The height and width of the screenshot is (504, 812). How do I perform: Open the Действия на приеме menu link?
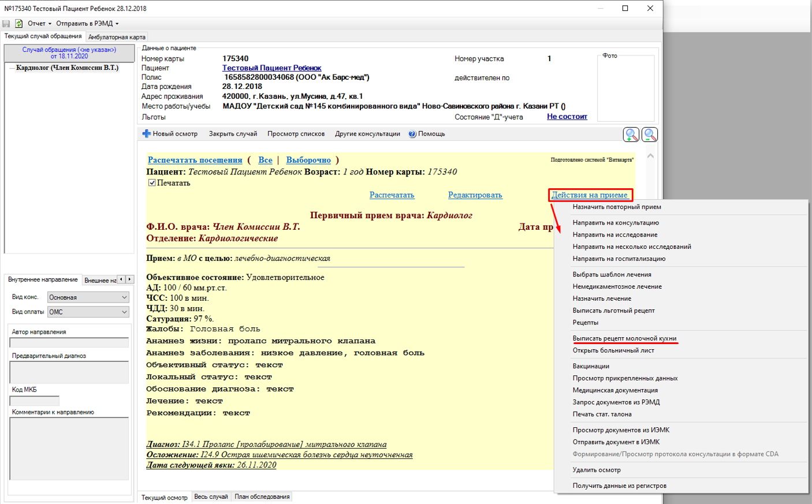click(x=590, y=195)
